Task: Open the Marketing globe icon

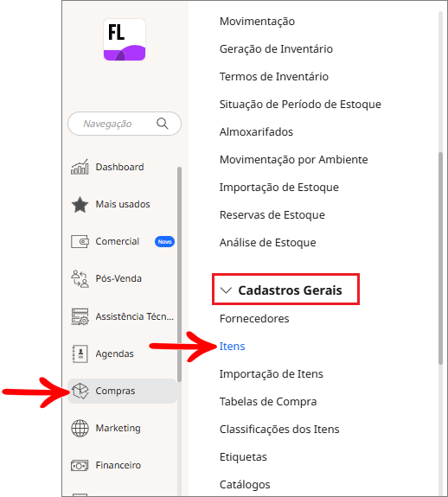Action: pos(80,428)
